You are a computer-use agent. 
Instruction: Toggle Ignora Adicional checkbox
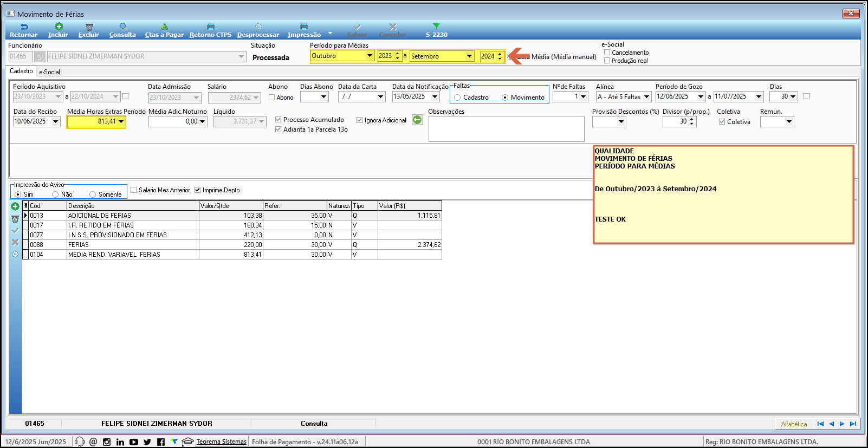(359, 120)
